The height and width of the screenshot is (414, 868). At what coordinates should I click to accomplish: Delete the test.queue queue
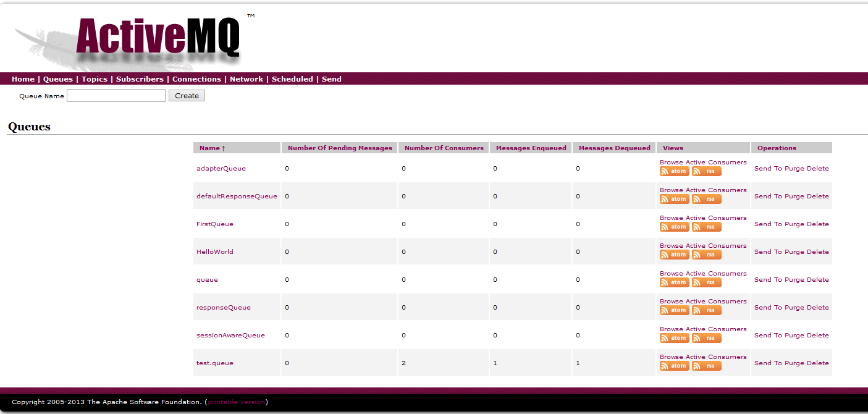coord(818,363)
